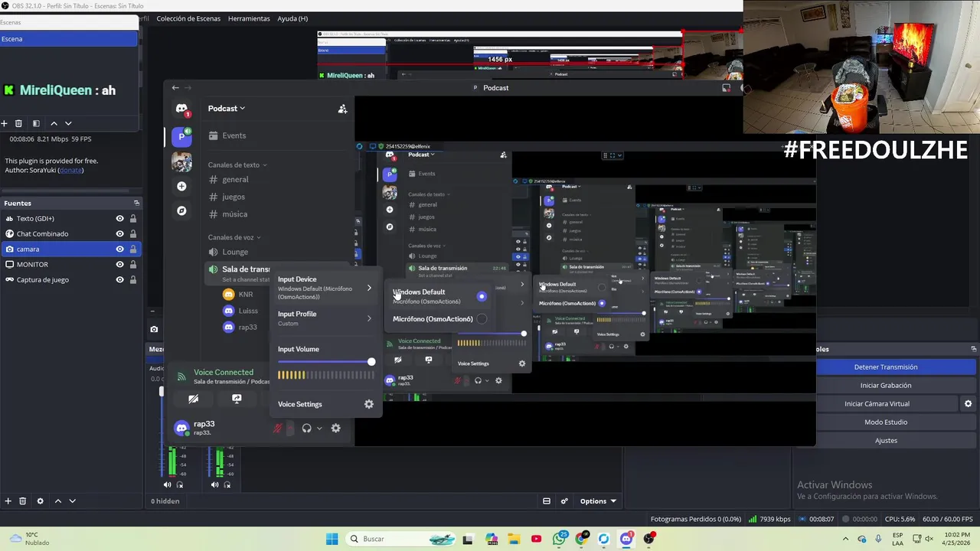The image size is (980, 551).
Task: Adjust Discord Input Volume slider
Action: pos(325,362)
